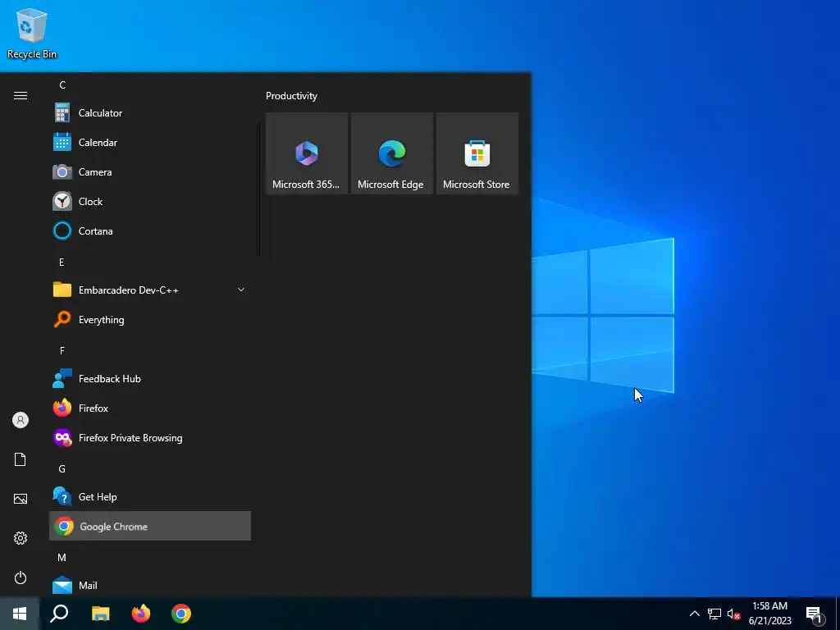840x630 pixels.
Task: Open network status in system tray
Action: tap(714, 614)
